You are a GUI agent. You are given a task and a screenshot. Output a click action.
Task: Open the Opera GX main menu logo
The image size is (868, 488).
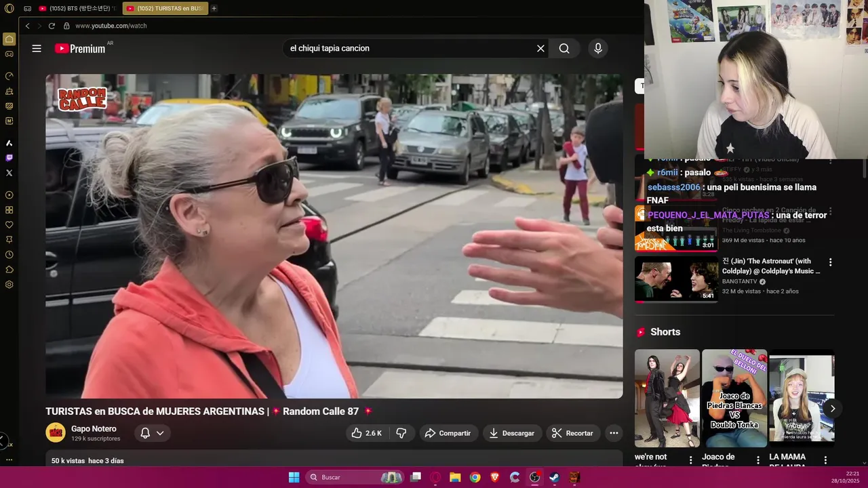point(9,8)
